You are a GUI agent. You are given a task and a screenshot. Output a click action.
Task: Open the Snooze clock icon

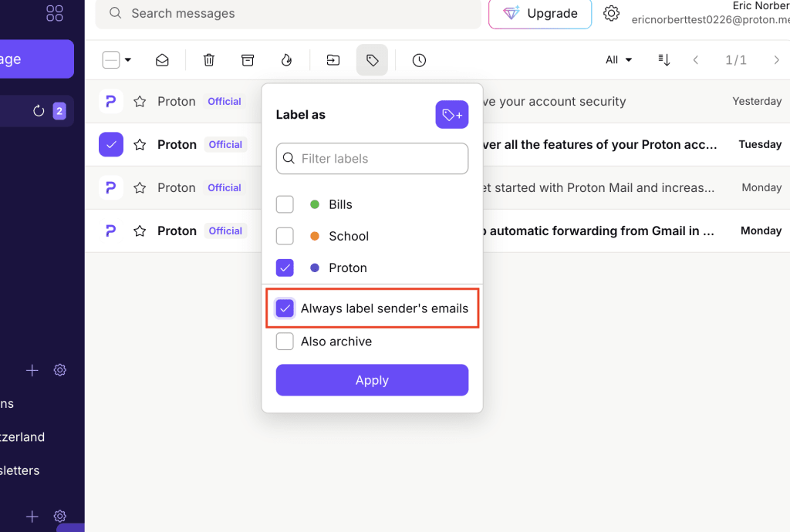[419, 60]
